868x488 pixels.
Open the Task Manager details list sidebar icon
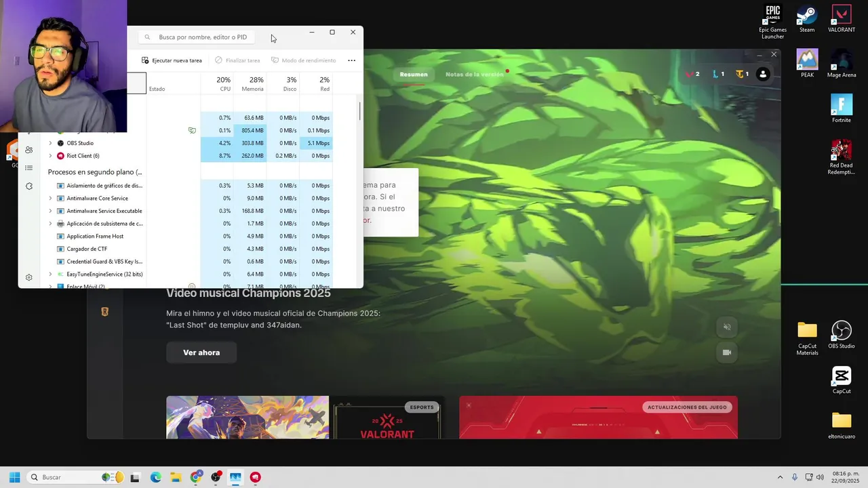point(28,167)
